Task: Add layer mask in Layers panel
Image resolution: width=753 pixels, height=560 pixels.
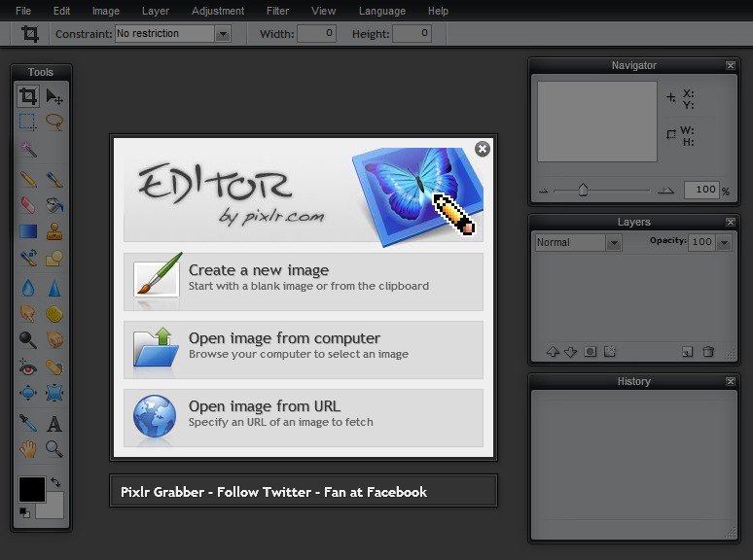Action: point(591,352)
